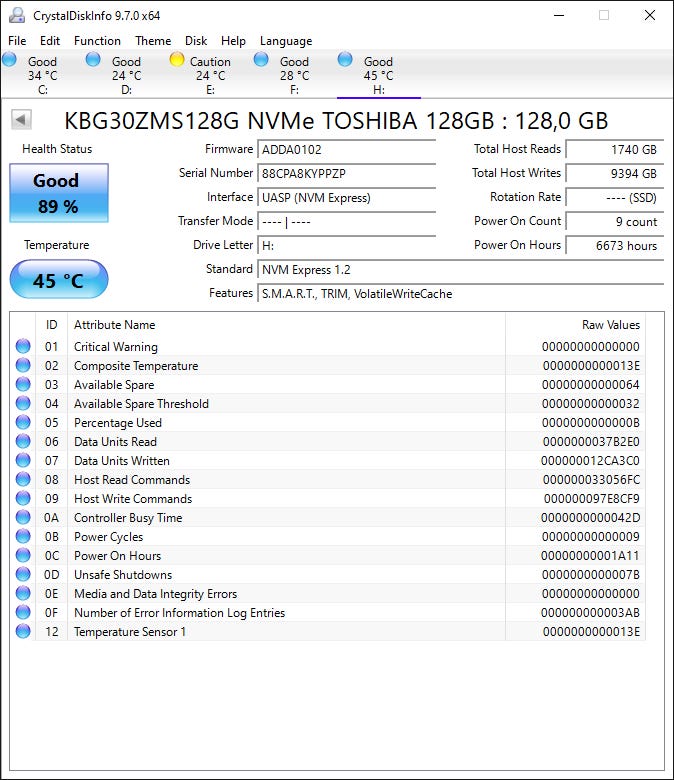
Task: Click the 45 °C temperature button
Action: (59, 280)
